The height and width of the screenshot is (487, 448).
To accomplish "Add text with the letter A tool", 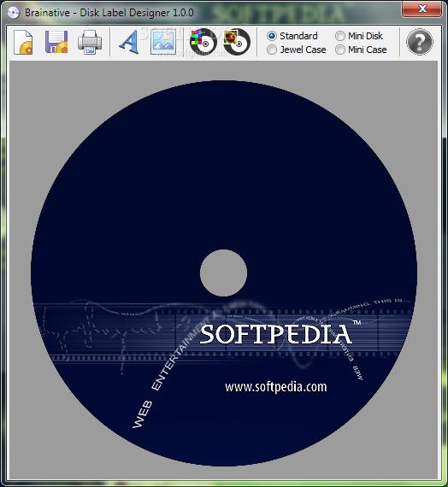I will point(129,42).
